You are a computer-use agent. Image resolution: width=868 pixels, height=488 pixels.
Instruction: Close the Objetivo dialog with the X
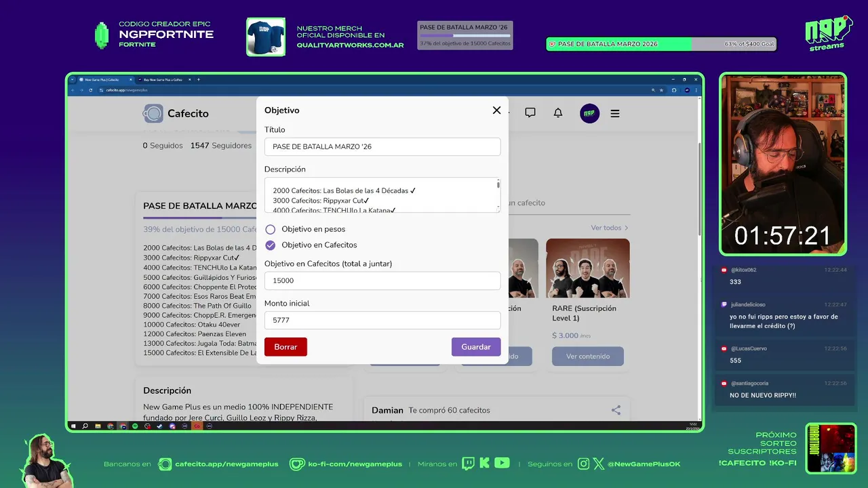coord(496,110)
